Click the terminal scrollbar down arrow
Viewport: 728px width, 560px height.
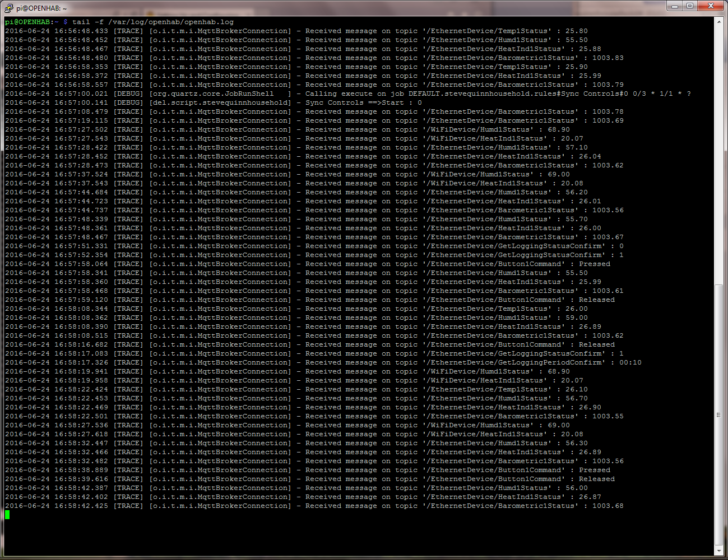(x=719, y=552)
